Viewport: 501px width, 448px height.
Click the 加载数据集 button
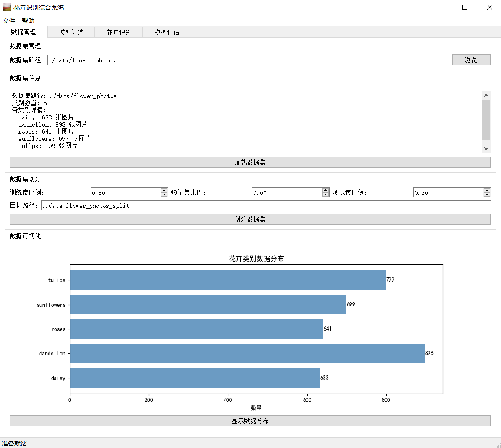(x=250, y=162)
